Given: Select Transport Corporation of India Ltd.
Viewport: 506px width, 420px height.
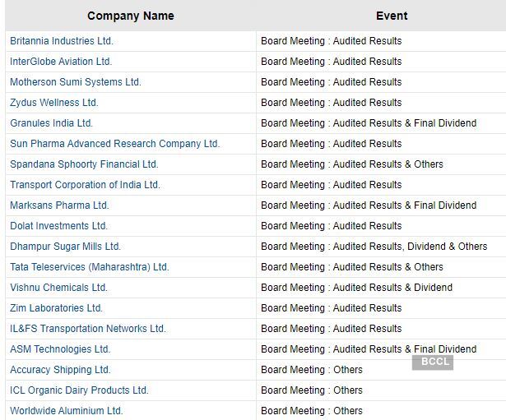Looking at the screenshot, I should coord(85,185).
